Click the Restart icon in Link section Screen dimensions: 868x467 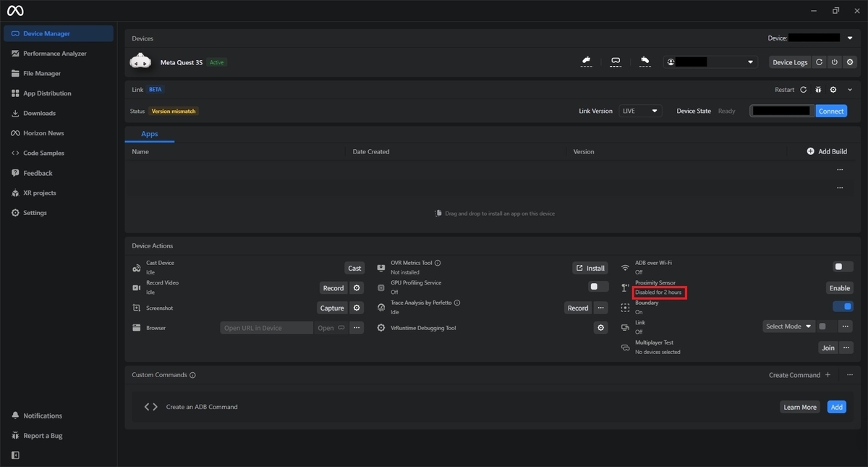click(803, 90)
